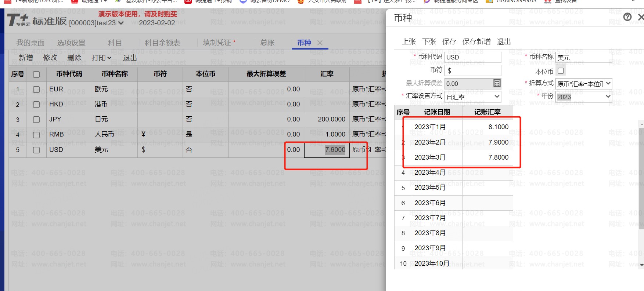This screenshot has width=644, height=291.
Task: Switch to the 科目余额表 tab
Action: (x=162, y=43)
